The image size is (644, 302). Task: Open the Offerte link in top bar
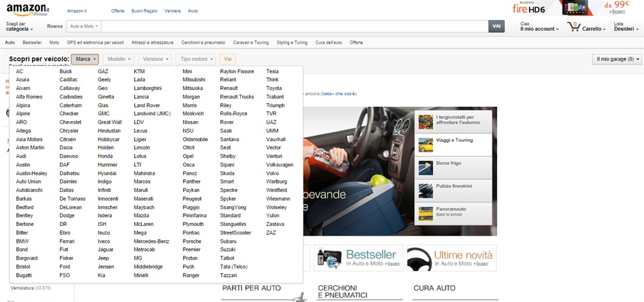pos(118,11)
